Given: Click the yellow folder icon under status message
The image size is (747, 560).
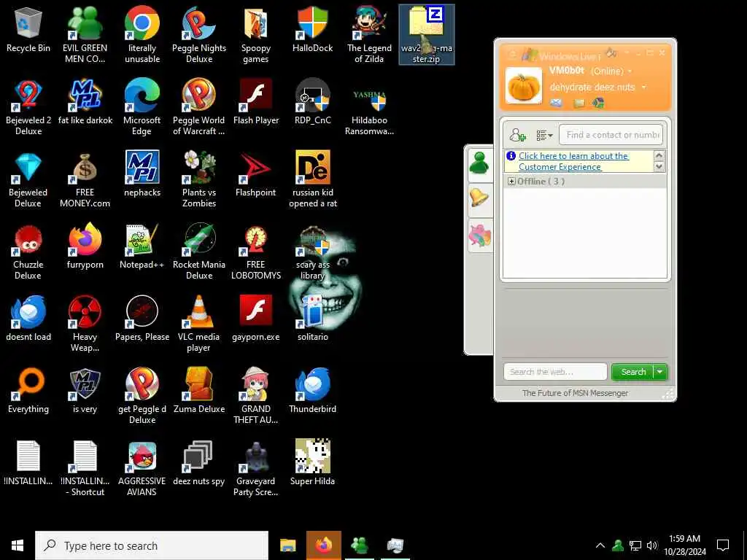Looking at the screenshot, I should pyautogui.click(x=578, y=103).
